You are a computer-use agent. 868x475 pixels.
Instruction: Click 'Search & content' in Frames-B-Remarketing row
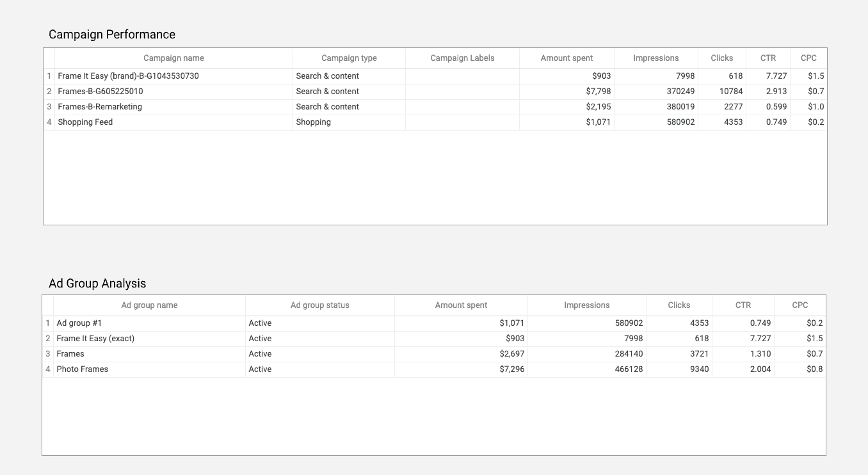328,107
